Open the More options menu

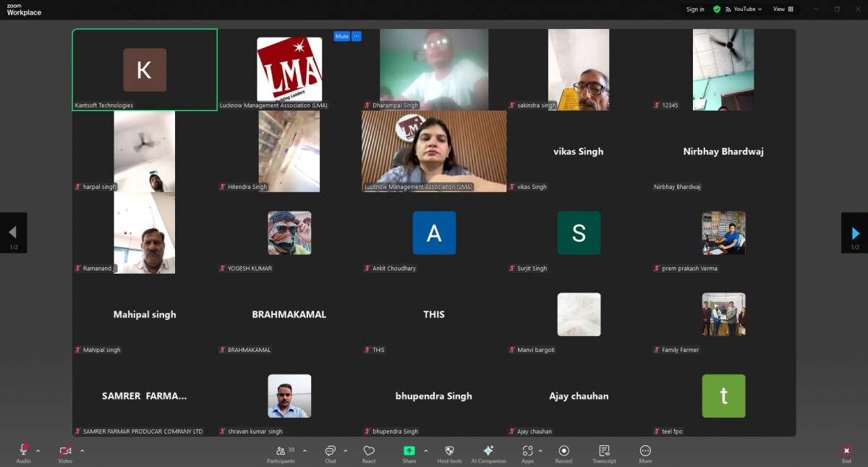click(645, 454)
